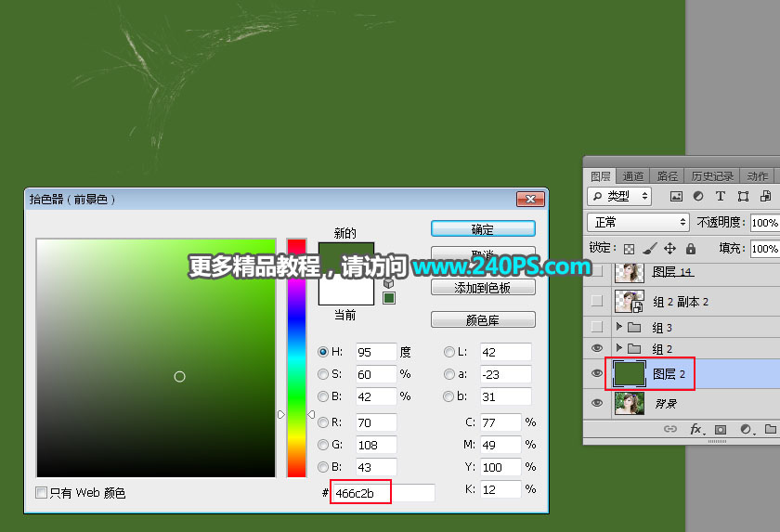Select the H hue radio button

[x=323, y=352]
